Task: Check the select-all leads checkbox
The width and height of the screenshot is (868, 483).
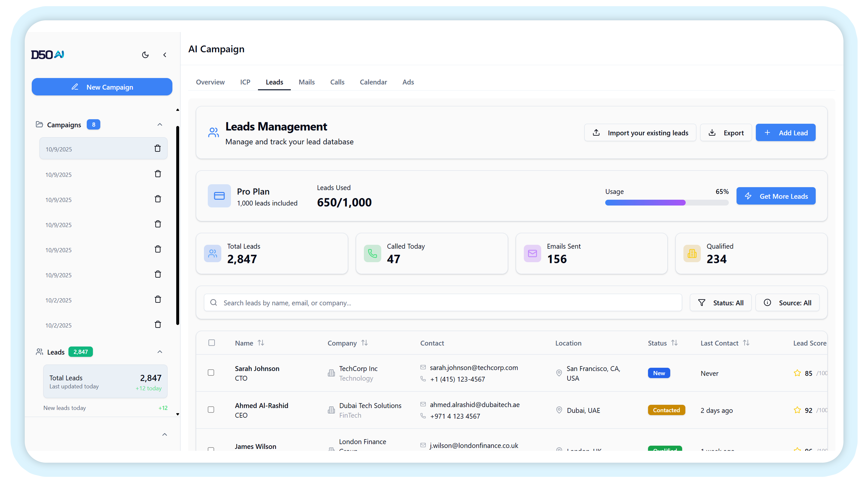Action: pos(211,343)
